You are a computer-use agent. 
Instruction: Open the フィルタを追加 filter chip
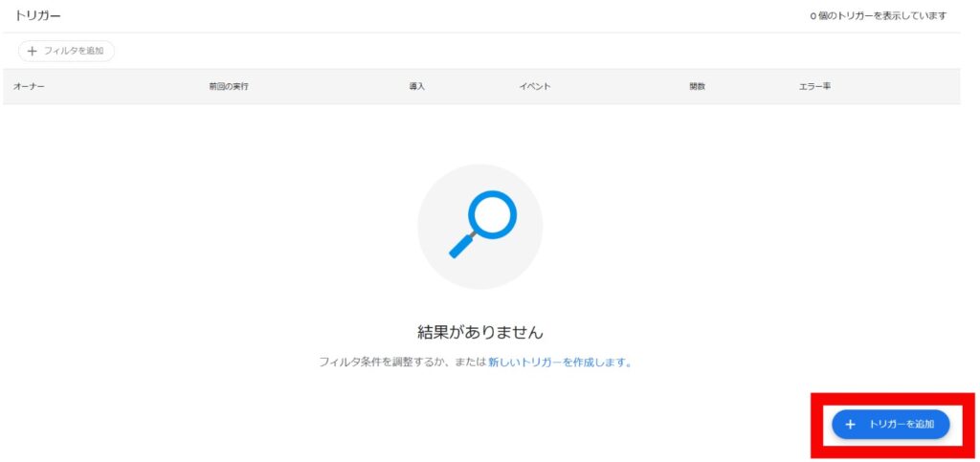coord(66,52)
